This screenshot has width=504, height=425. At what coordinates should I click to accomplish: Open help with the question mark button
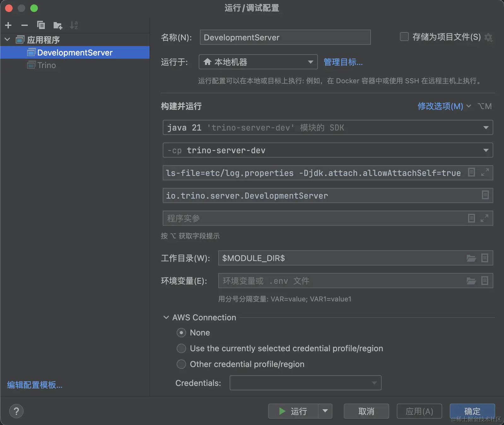(x=16, y=411)
